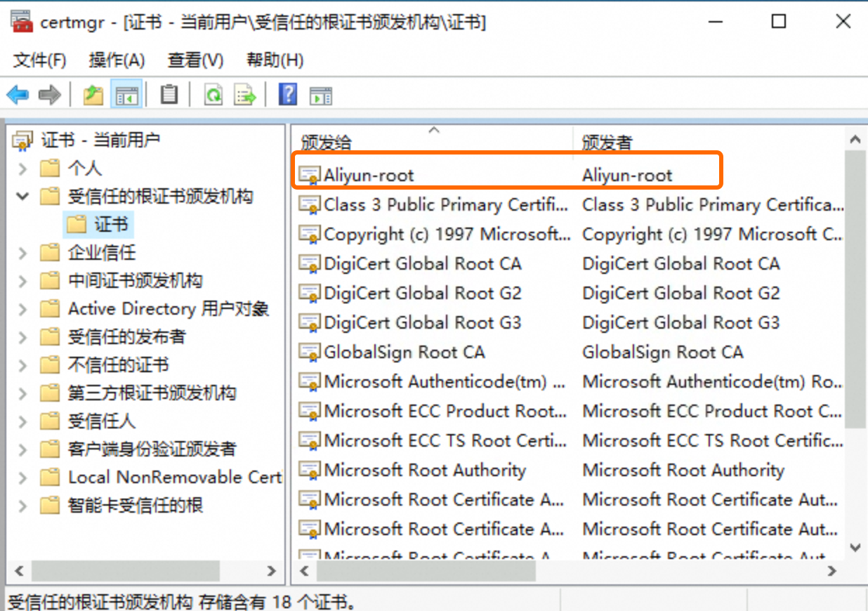868x611 pixels.
Task: Select 受信任的根证书颁发机构 in the tree
Action: tap(161, 197)
